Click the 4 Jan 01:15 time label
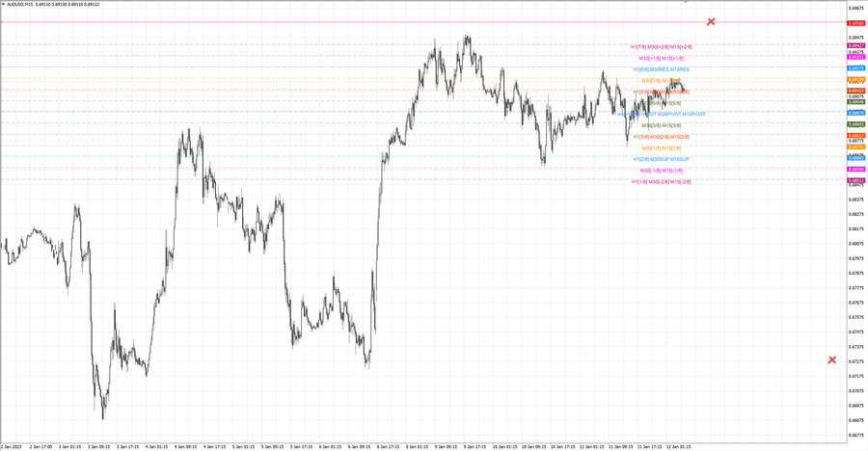Viewport: 868px width, 451px height. [x=156, y=446]
